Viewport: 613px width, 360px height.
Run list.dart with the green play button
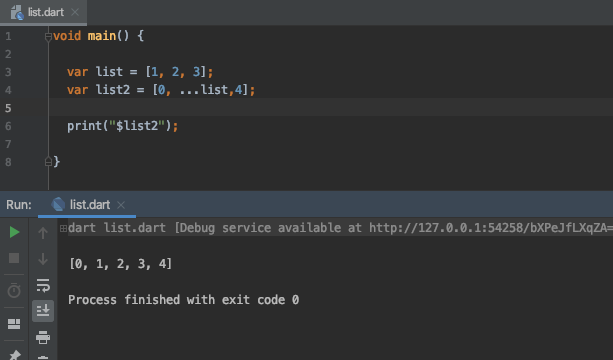[14, 232]
